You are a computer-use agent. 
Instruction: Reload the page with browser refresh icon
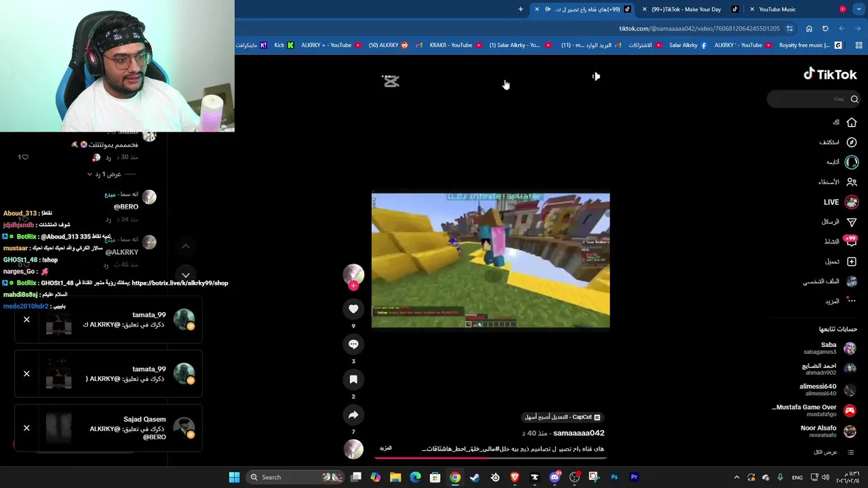(x=825, y=28)
